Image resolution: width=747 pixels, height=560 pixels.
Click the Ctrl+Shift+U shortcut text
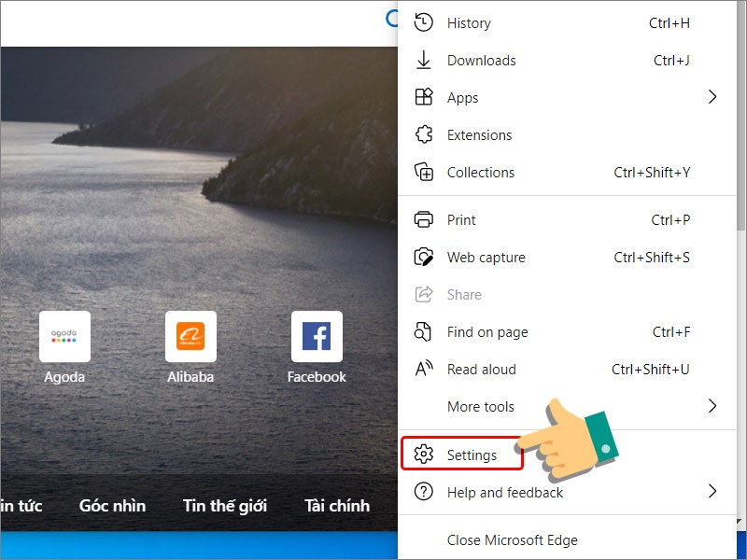click(x=650, y=369)
